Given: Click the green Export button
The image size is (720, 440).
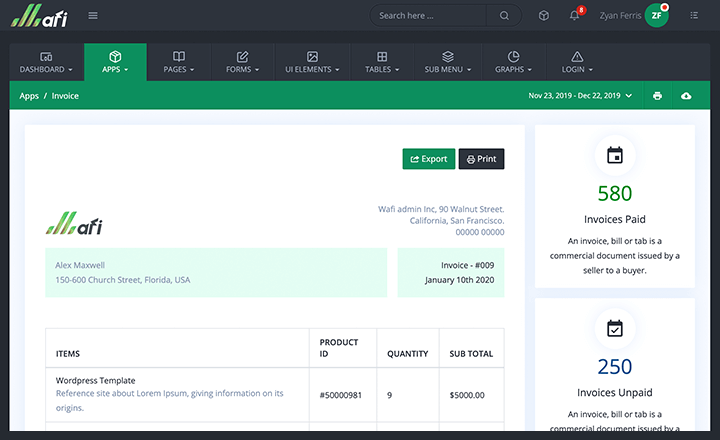Looking at the screenshot, I should (428, 159).
